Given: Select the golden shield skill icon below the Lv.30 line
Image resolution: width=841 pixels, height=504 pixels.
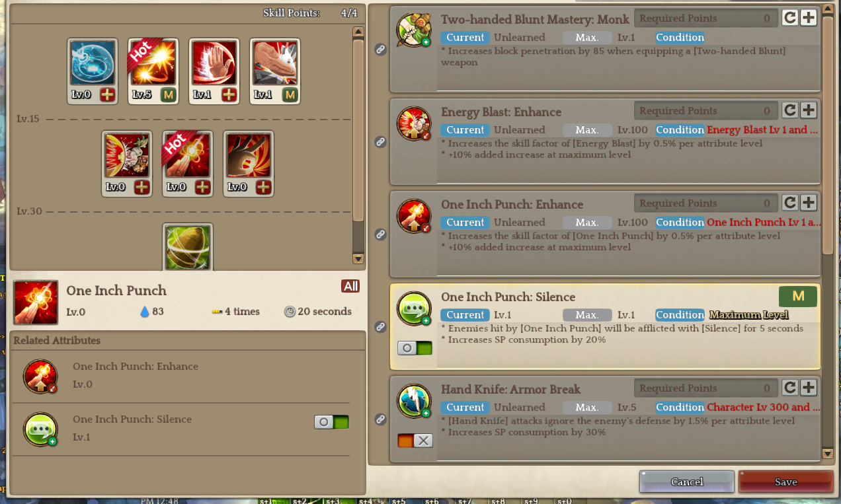Looking at the screenshot, I should [188, 248].
